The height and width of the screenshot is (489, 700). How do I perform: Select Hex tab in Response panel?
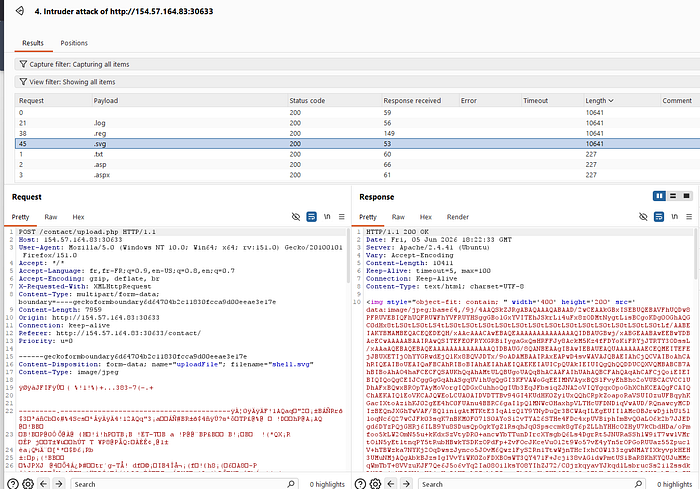(x=425, y=217)
